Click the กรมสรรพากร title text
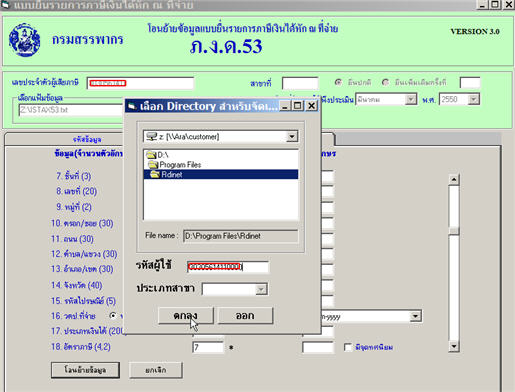The width and height of the screenshot is (515, 392). pos(88,40)
